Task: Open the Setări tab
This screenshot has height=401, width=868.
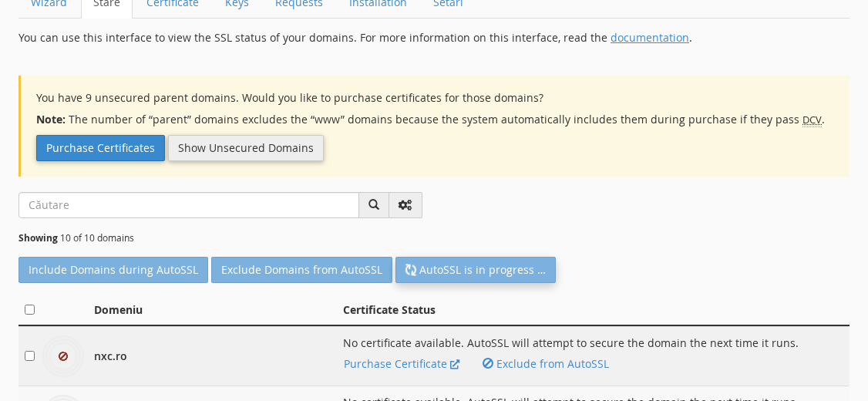Action: click(448, 3)
